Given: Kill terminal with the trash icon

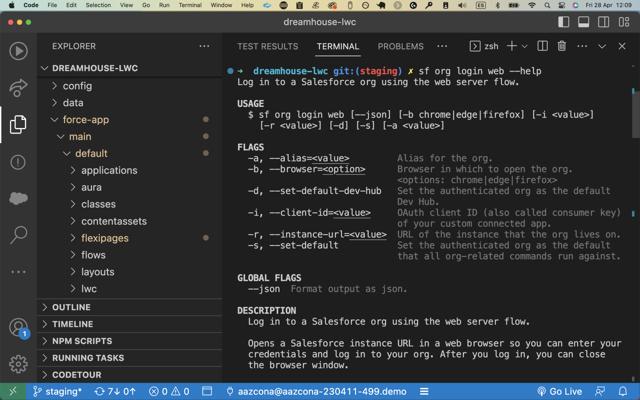Looking at the screenshot, I should (561, 46).
